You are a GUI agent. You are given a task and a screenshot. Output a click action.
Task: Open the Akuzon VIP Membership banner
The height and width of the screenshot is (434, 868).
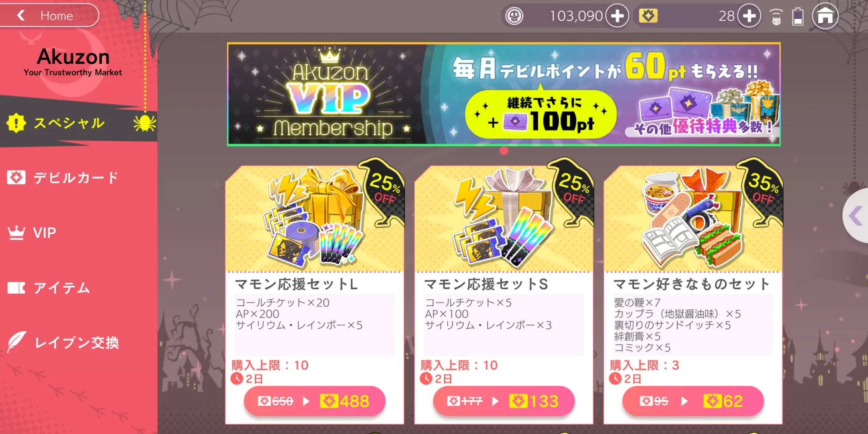point(504,94)
